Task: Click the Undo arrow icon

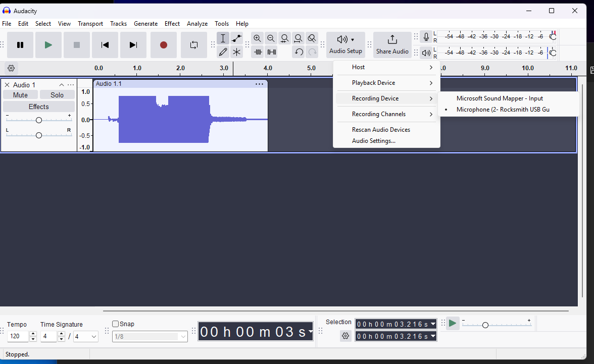Action: pos(299,52)
